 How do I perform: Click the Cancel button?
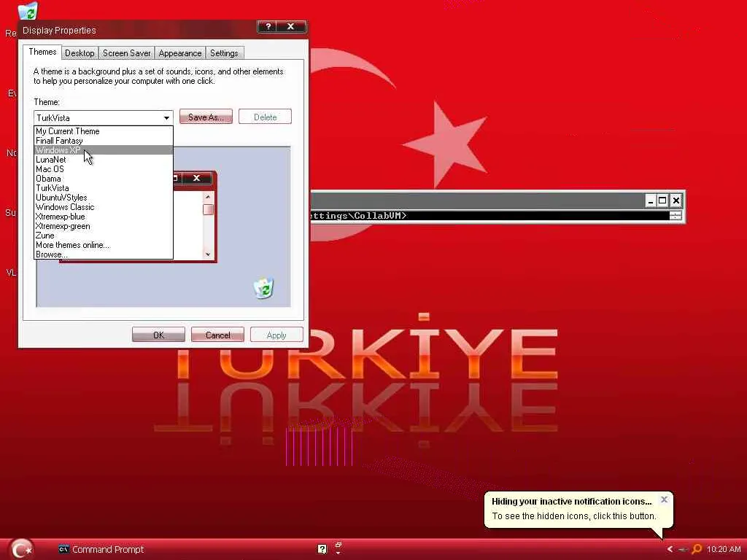[217, 335]
